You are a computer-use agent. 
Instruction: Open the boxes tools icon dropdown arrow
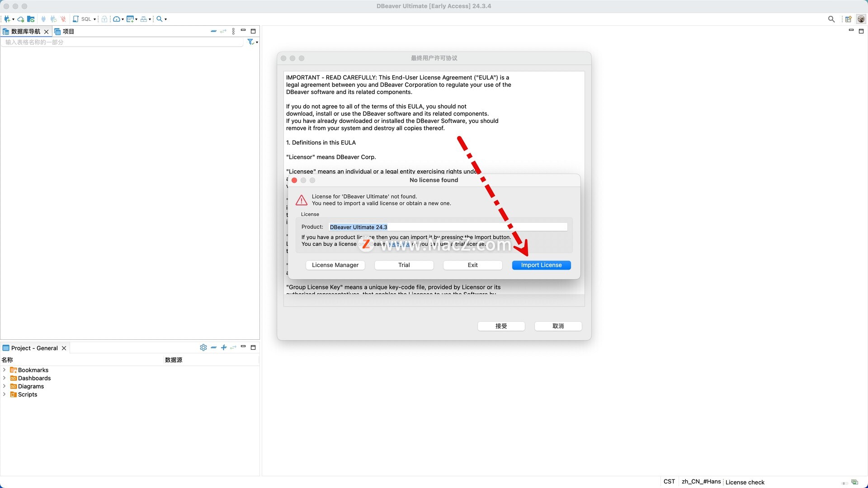click(x=150, y=19)
